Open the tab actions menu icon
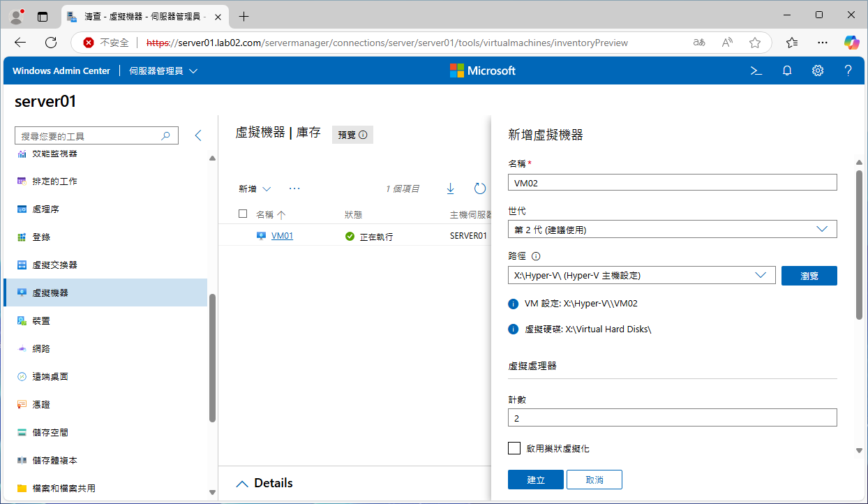Screen dimensions: 868x504 coord(43,16)
